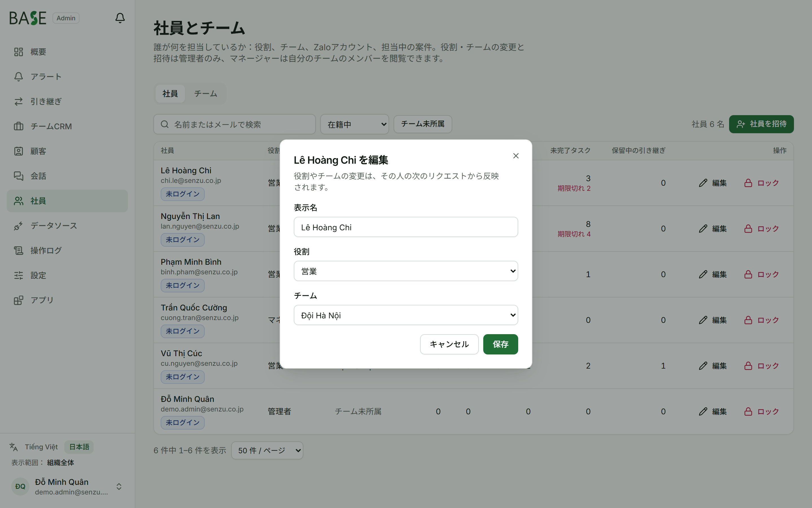This screenshot has width=812, height=508.
Task: Navigate to 顧客 customers page
Action: [67, 151]
